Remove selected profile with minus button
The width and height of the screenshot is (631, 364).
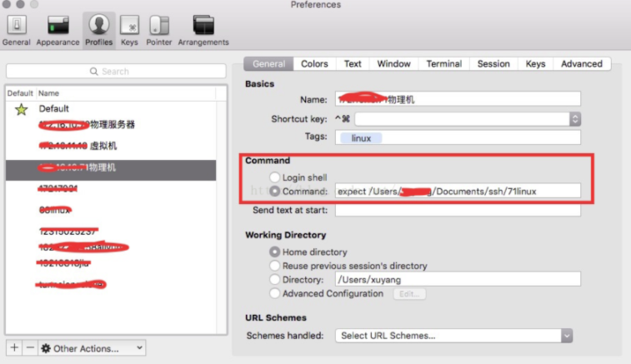[30, 347]
